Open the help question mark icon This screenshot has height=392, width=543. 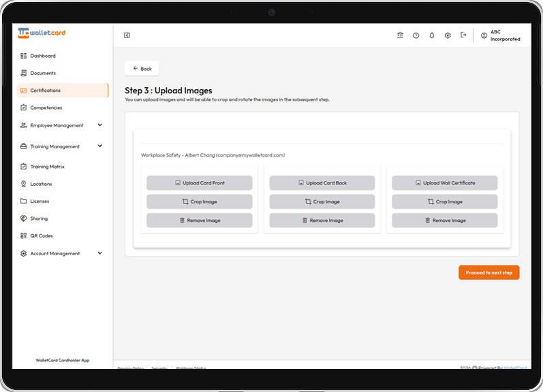pyautogui.click(x=416, y=35)
